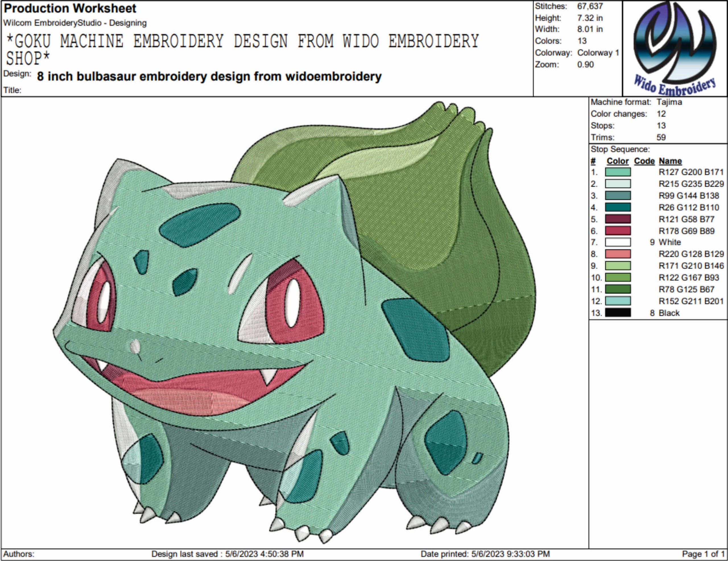Click the Wido Embroidery logo
The height and width of the screenshot is (561, 728).
[675, 48]
